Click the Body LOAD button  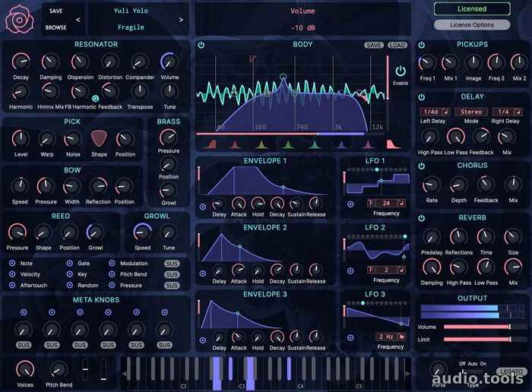coord(397,45)
